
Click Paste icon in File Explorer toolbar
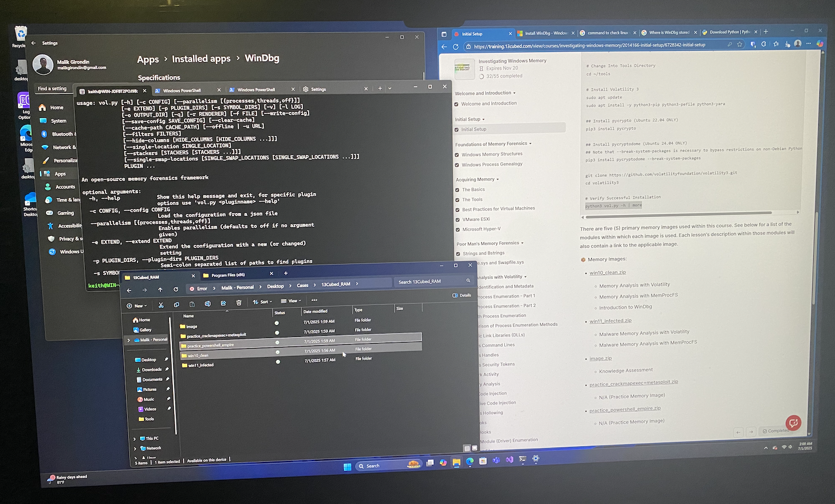192,304
